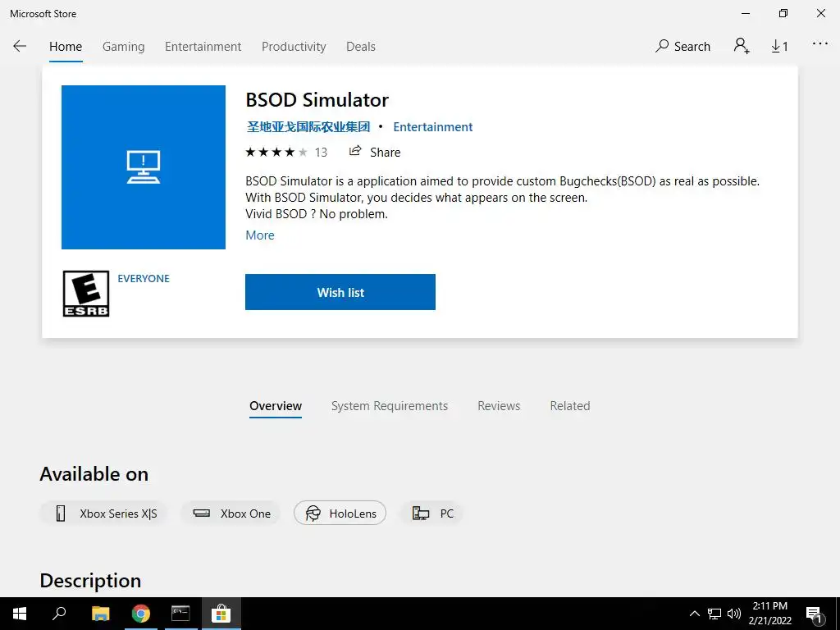Click the rating count 13
This screenshot has width=840, height=630.
[x=321, y=152]
